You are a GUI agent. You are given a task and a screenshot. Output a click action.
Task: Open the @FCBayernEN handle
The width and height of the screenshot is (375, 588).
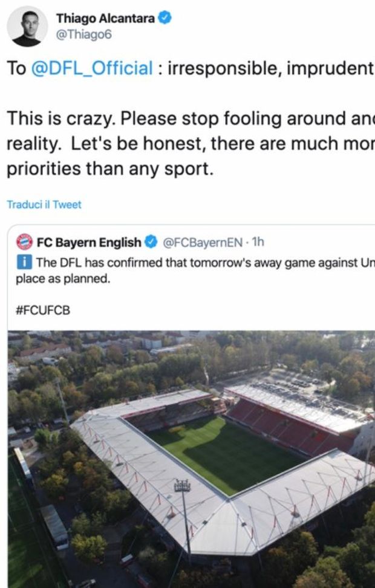(201, 242)
